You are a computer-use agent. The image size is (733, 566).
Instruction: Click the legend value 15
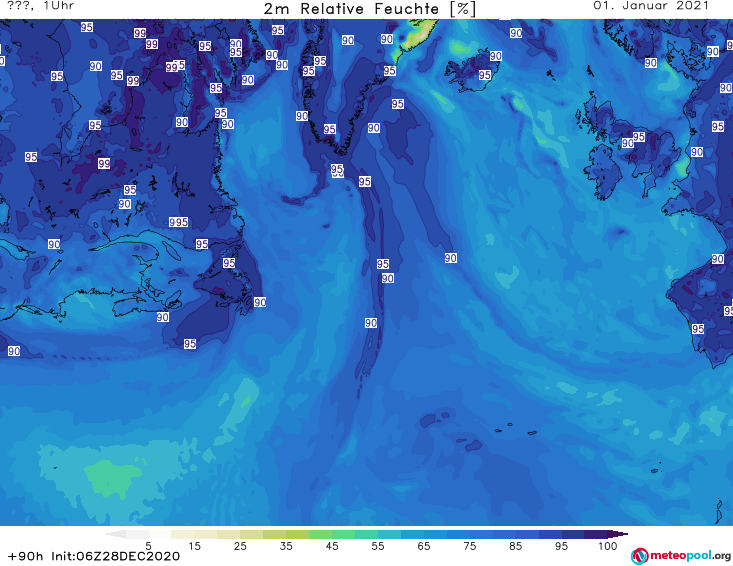pos(194,546)
